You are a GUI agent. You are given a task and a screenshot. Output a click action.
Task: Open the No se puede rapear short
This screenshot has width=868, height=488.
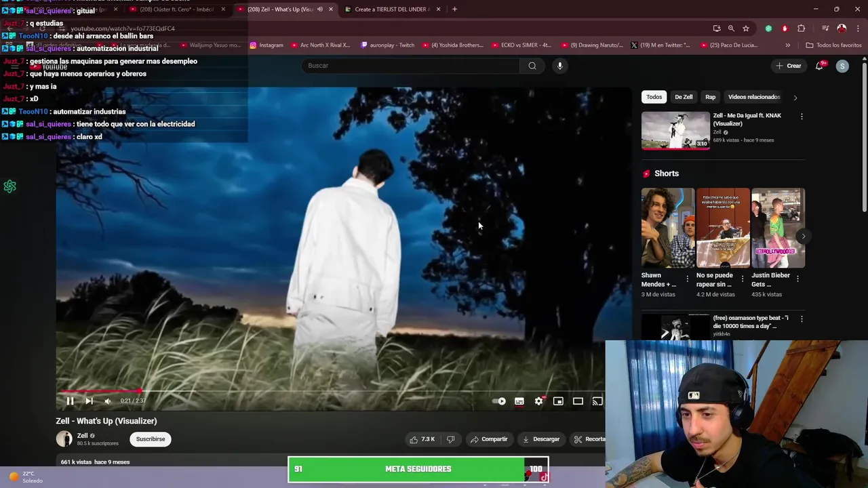click(723, 228)
